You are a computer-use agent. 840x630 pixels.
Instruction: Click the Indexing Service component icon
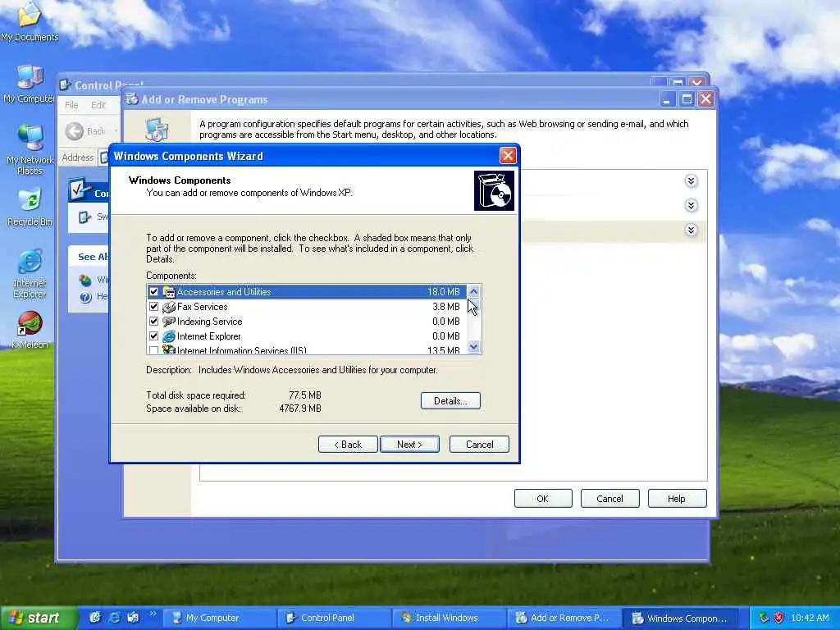pos(169,322)
